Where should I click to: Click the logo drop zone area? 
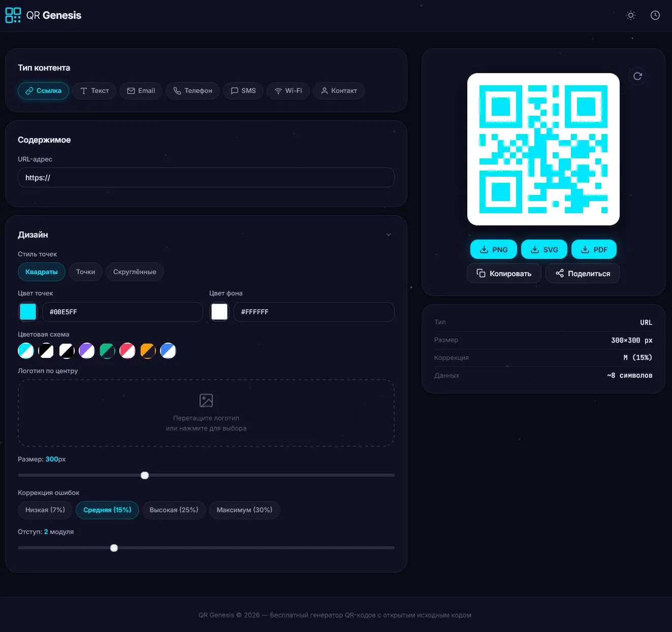206,413
